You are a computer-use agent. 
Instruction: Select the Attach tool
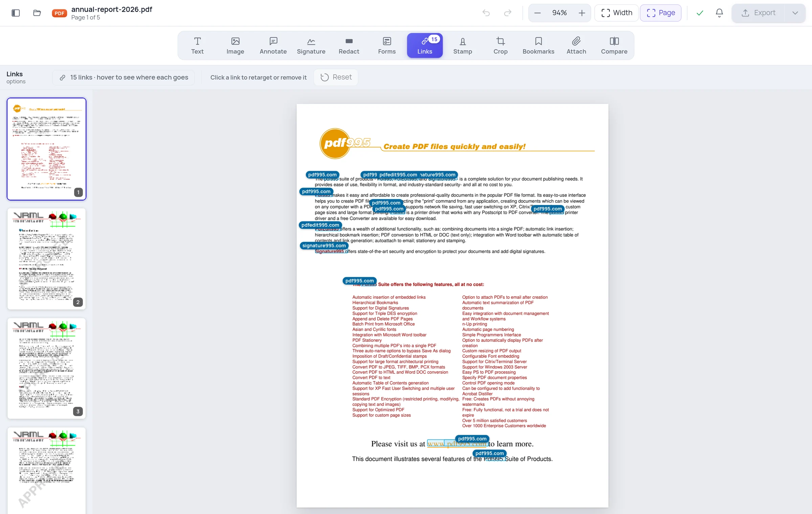[x=576, y=46]
